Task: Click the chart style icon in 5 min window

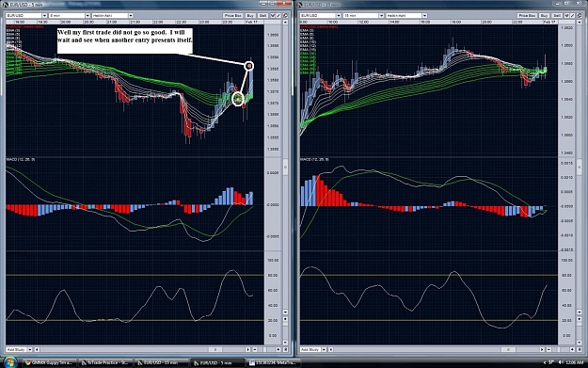Action: click(x=273, y=16)
